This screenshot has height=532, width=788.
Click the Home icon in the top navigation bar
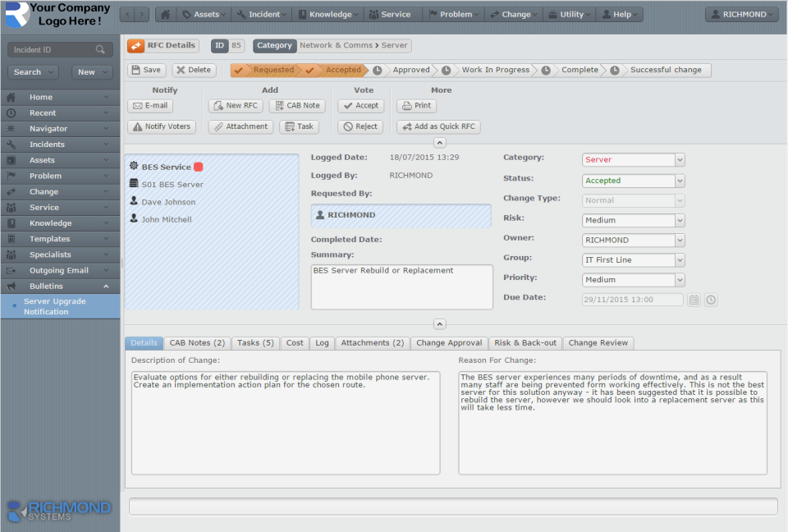[165, 13]
